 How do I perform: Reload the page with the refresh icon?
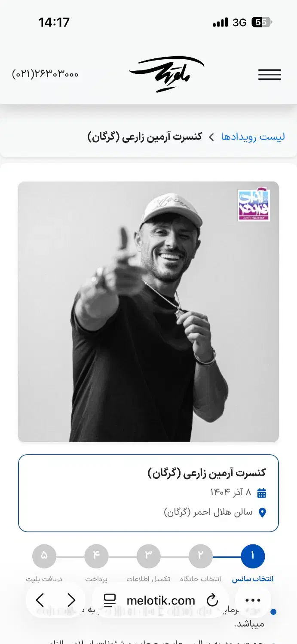(212, 600)
